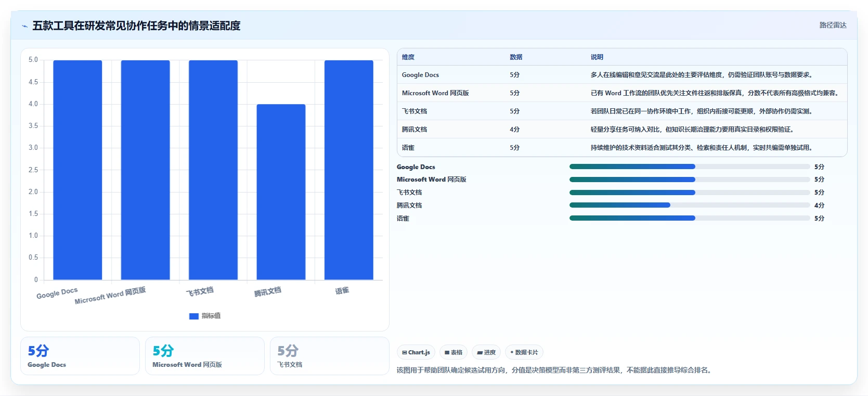Click the 语雀 progress bar
The height and width of the screenshot is (396, 868).
pos(690,218)
